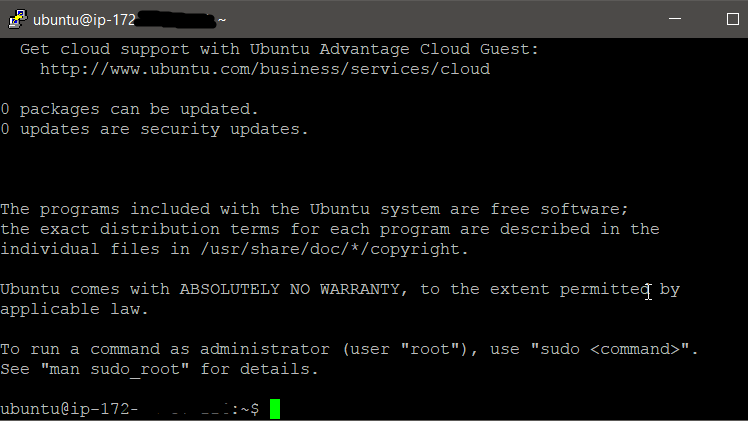
Task: Click the "0 updates are security updates" line
Action: pyautogui.click(x=154, y=129)
